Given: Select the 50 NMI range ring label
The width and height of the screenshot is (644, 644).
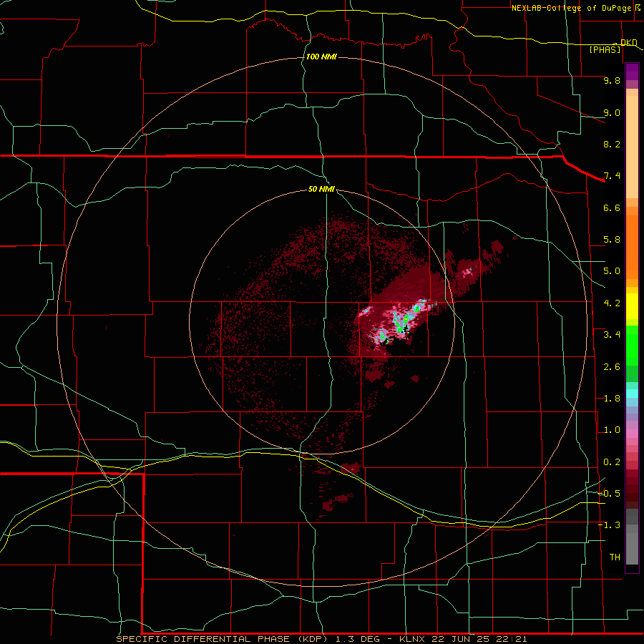Looking at the screenshot, I should [x=321, y=189].
